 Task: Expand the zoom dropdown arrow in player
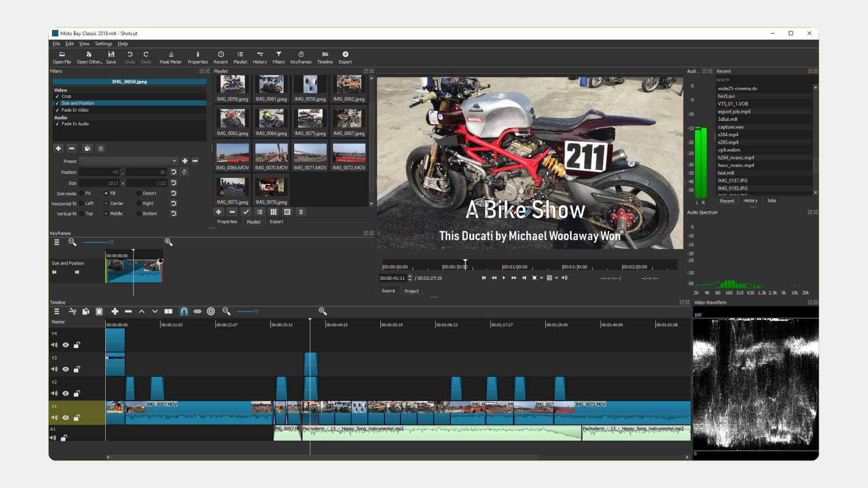point(541,278)
